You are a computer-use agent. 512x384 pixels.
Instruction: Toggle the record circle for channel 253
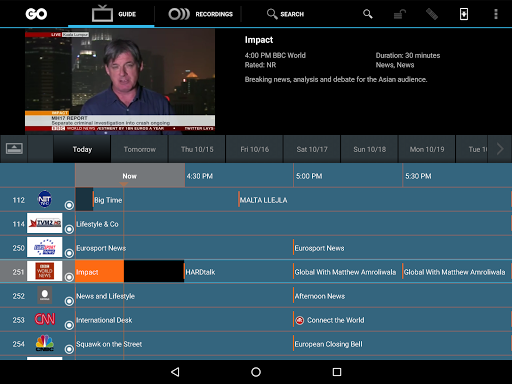69,325
